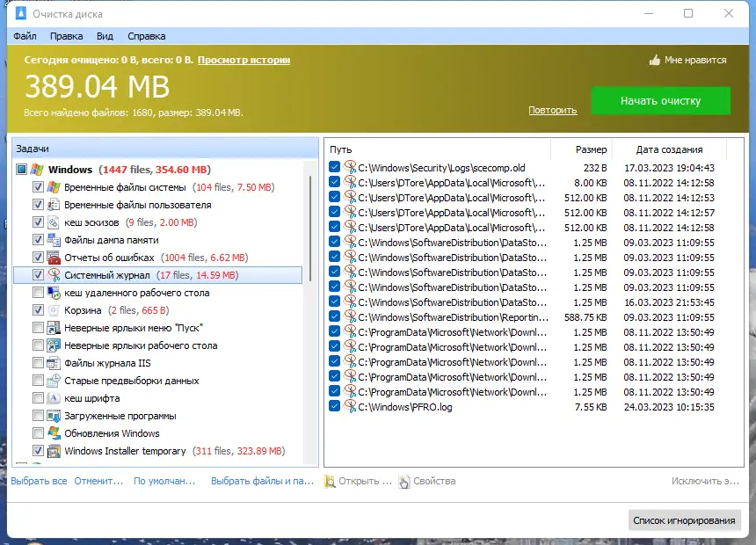Viewport: 756px width, 545px height.
Task: Click the folder icon beside 'Открыть …'
Action: point(330,482)
